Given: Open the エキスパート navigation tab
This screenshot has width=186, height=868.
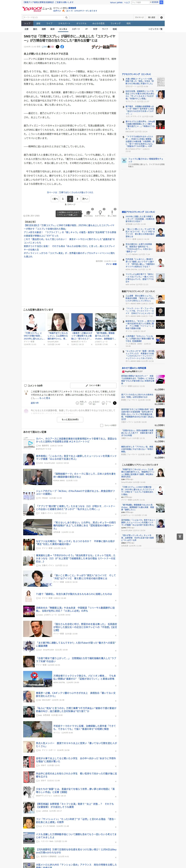Looking at the screenshot, I should (x=64, y=24).
